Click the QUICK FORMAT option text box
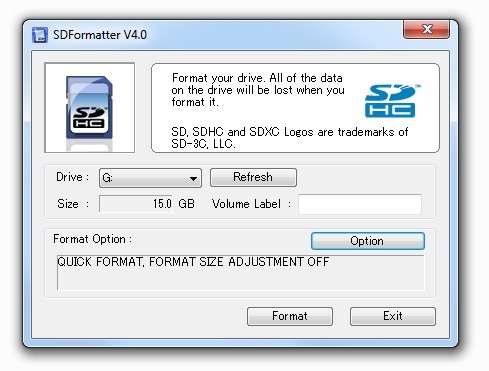The width and height of the screenshot is (489, 371). [241, 272]
